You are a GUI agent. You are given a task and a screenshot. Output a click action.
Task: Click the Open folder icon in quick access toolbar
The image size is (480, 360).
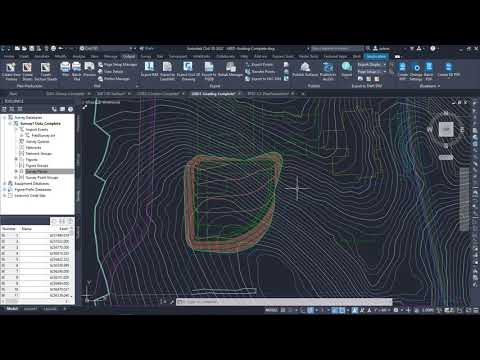click(24, 48)
